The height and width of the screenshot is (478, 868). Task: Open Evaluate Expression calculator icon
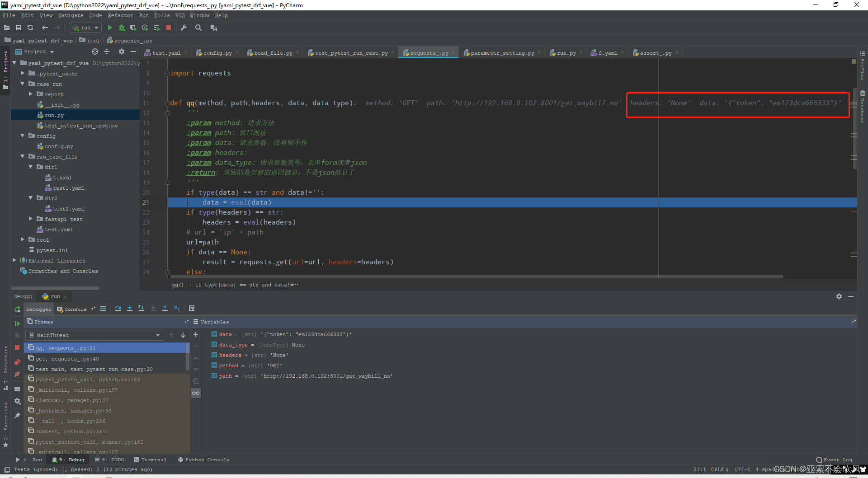(x=192, y=308)
